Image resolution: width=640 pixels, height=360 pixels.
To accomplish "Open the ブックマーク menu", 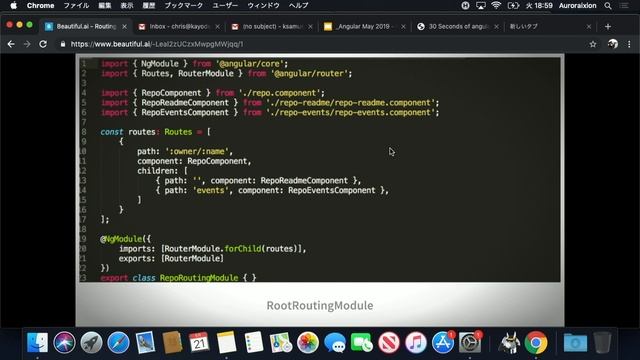I will tap(184, 6).
